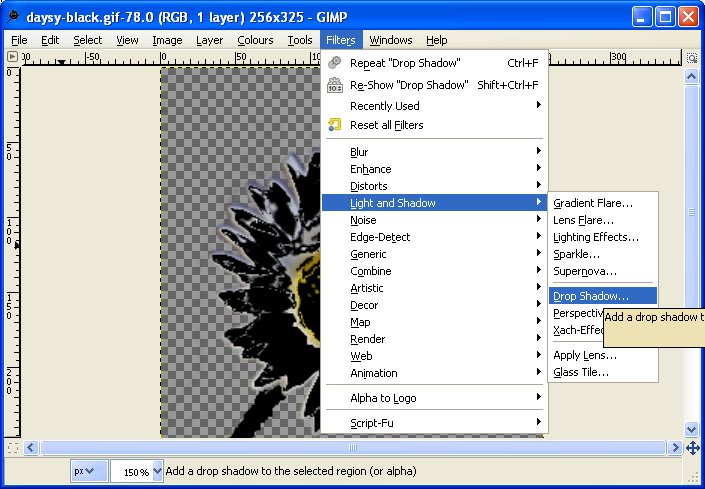
Task: Choose Drop Shadow filter
Action: pyautogui.click(x=603, y=296)
